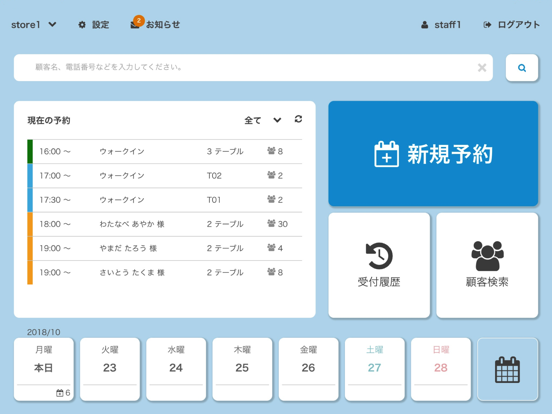Click the ログアウト logout icon
Screen dimensions: 552x414
tap(487, 25)
